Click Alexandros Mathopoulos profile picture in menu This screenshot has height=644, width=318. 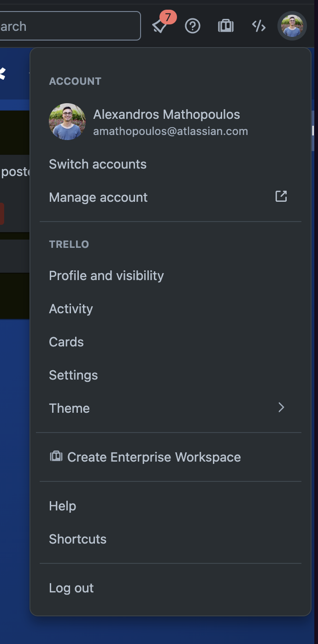[67, 122]
